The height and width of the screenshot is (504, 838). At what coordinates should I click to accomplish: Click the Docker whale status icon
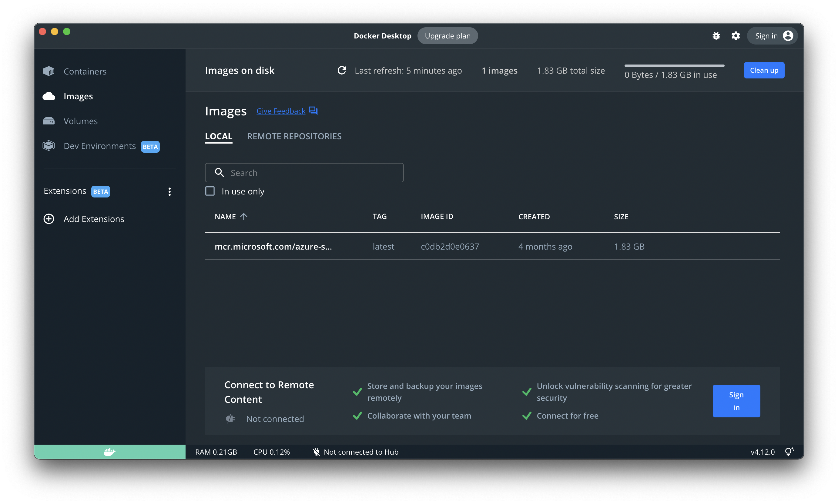point(109,452)
